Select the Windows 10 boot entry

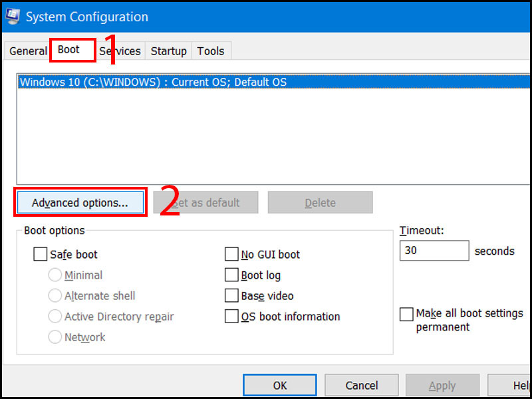[153, 82]
